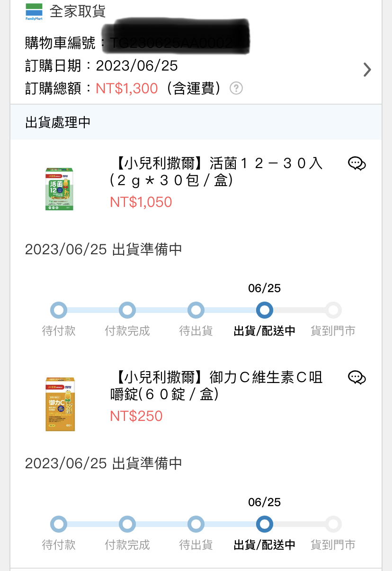
Task: Open the 御力C維生素C咀嚼錠 product title link
Action: (x=216, y=386)
